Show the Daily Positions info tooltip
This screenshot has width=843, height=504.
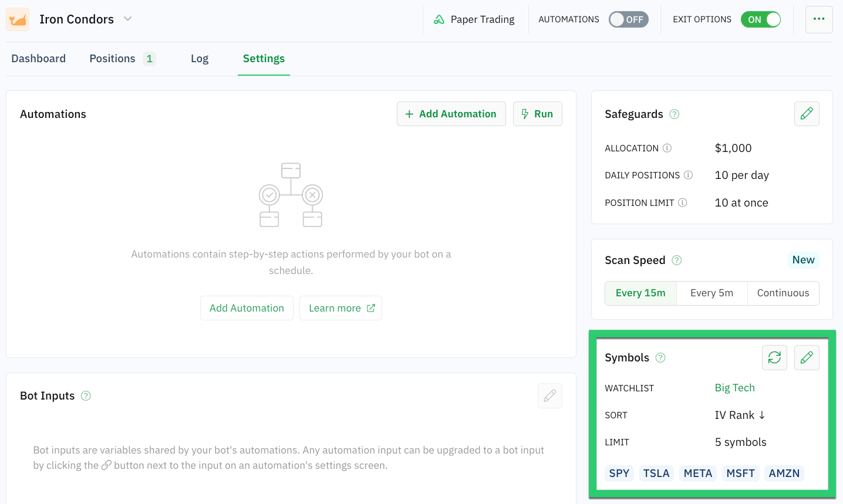(x=689, y=175)
